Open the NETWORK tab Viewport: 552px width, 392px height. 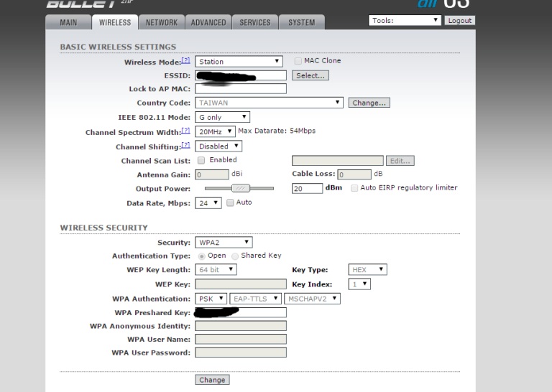point(162,22)
